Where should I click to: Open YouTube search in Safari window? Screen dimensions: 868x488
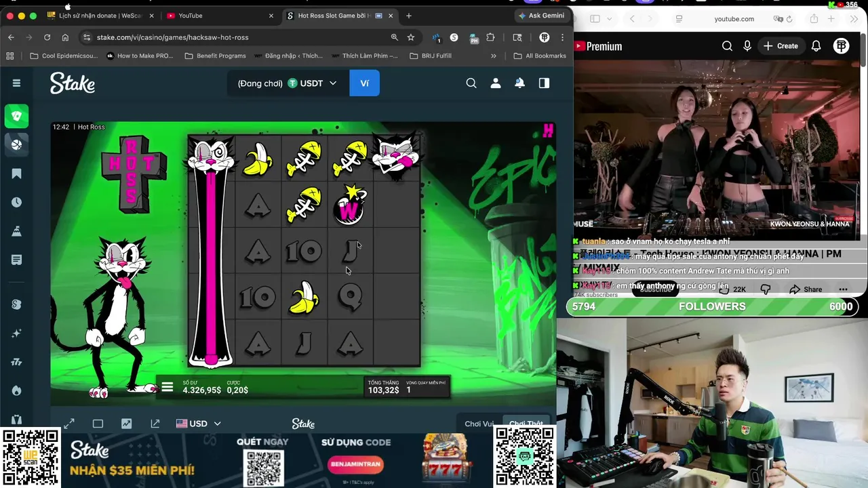727,46
